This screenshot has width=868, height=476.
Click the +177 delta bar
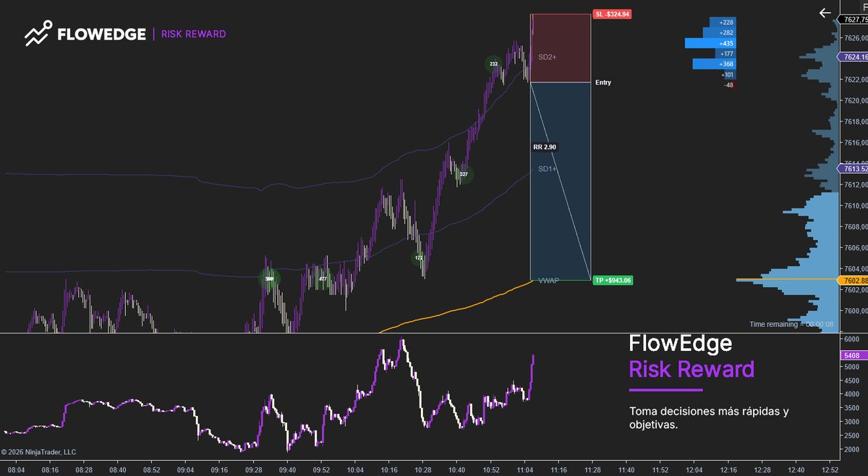726,54
